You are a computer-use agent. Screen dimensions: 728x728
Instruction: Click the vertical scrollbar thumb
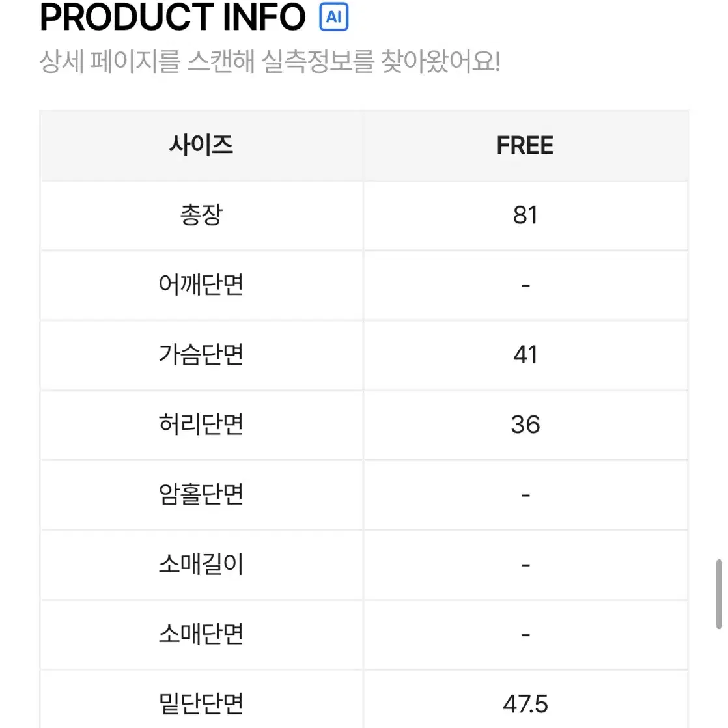[719, 595]
